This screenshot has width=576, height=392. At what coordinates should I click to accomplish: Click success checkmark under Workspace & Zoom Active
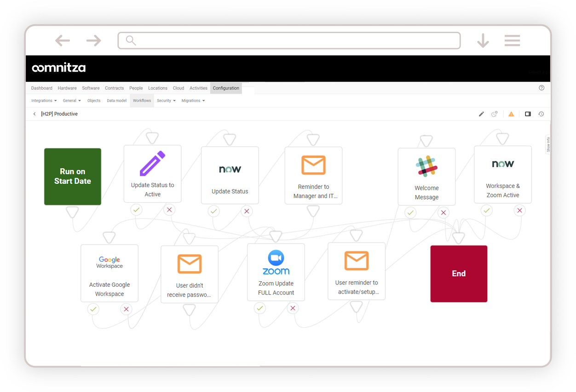pyautogui.click(x=487, y=210)
